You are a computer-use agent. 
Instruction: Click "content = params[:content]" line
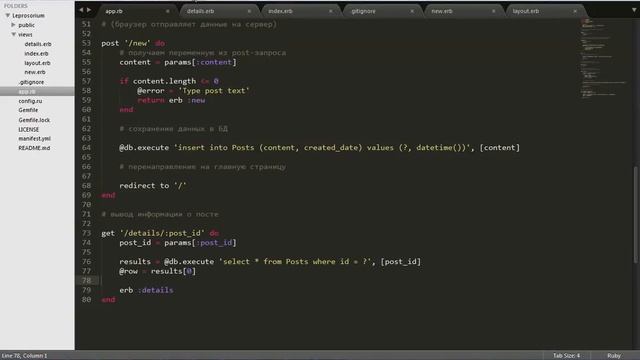click(178, 62)
